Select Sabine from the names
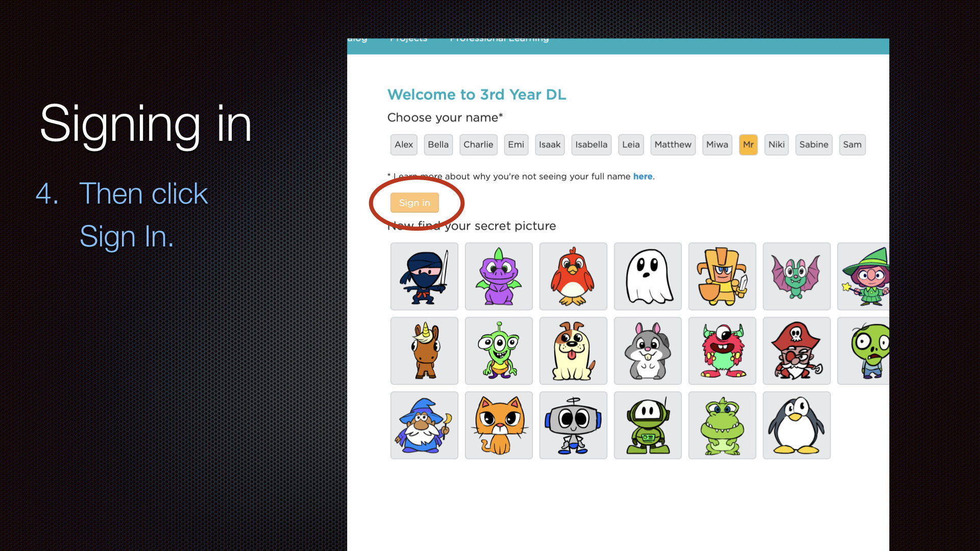The width and height of the screenshot is (980, 551). [814, 145]
